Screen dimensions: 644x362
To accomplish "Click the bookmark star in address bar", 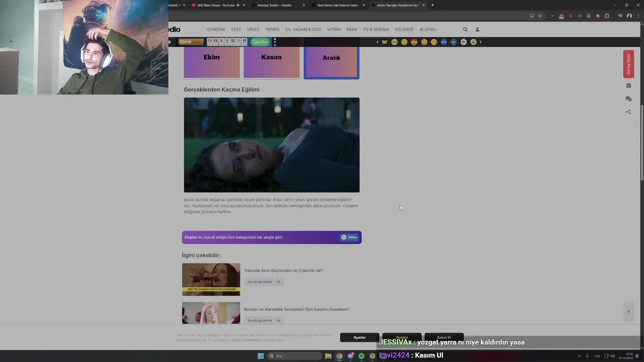I will 540,16.
